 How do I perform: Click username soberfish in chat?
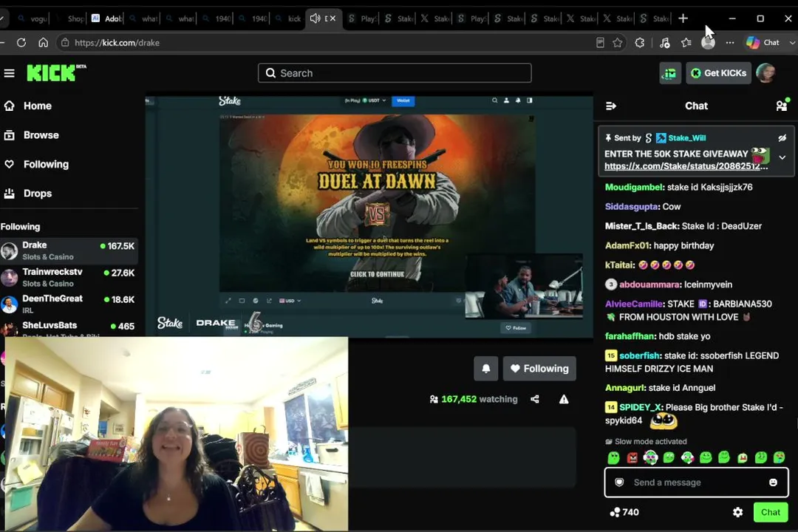pos(640,355)
